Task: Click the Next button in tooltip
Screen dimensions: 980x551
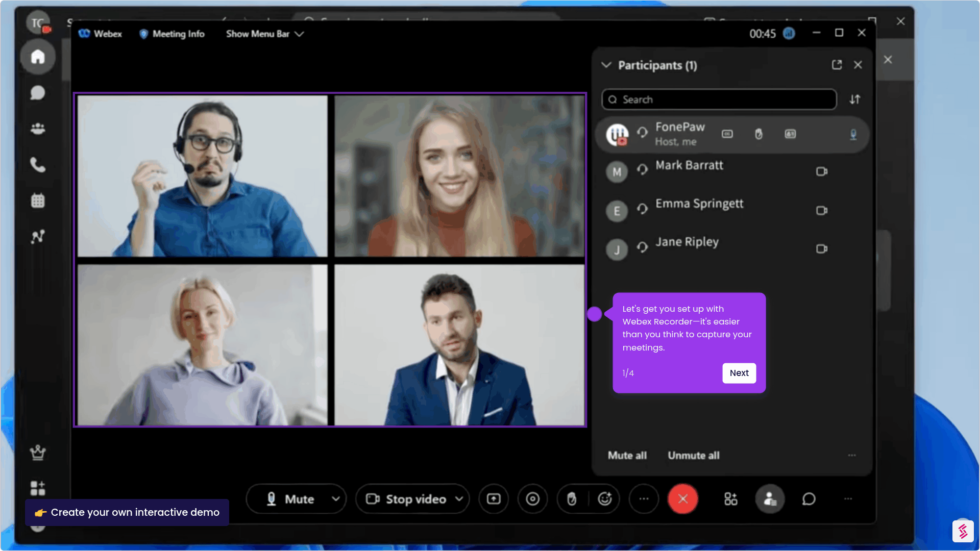Action: coord(739,373)
